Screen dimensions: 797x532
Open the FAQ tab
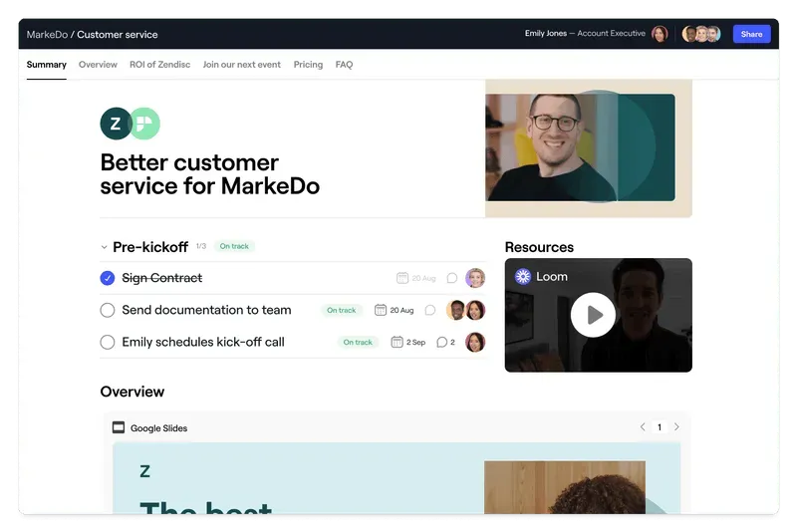click(344, 65)
